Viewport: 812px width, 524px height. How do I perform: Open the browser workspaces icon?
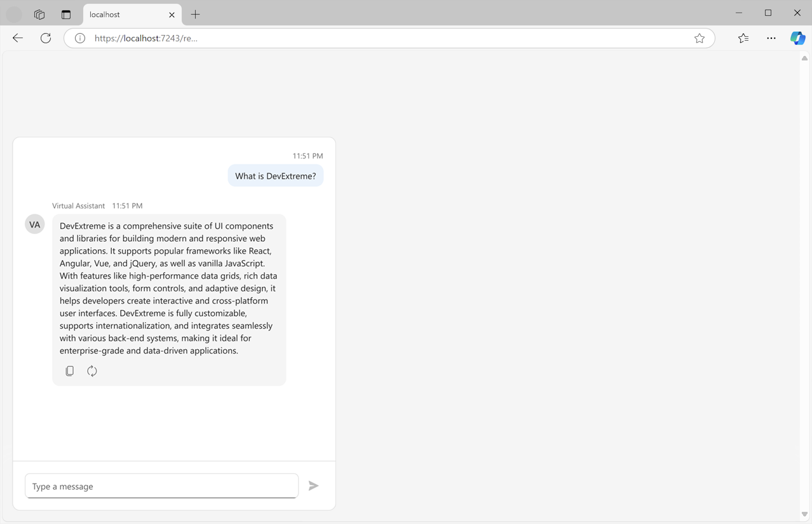coord(39,14)
